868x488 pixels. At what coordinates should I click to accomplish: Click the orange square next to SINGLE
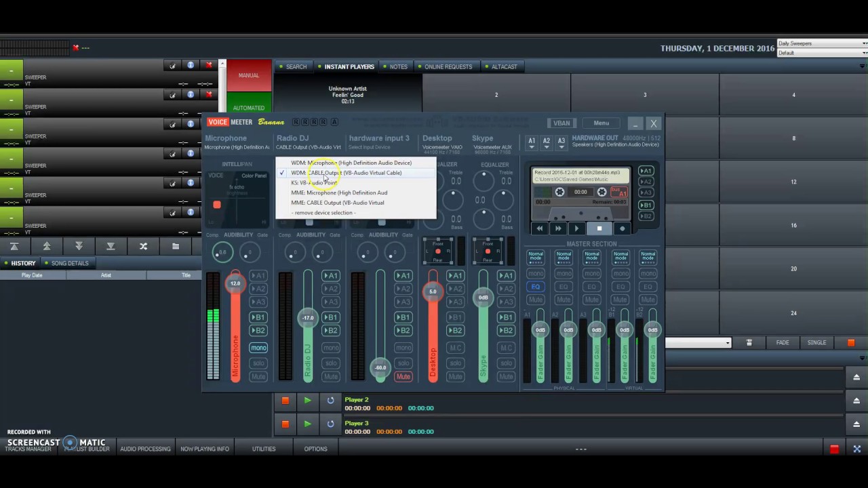point(851,343)
